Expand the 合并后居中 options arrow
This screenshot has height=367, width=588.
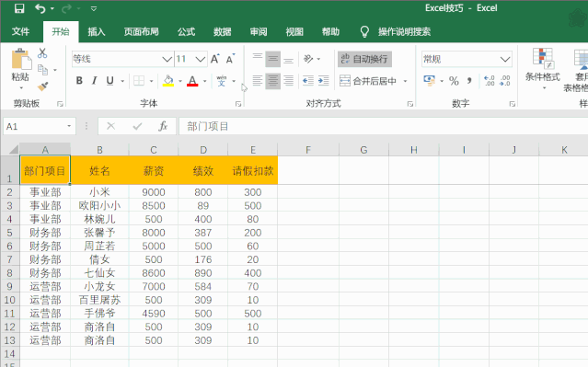pyautogui.click(x=406, y=81)
